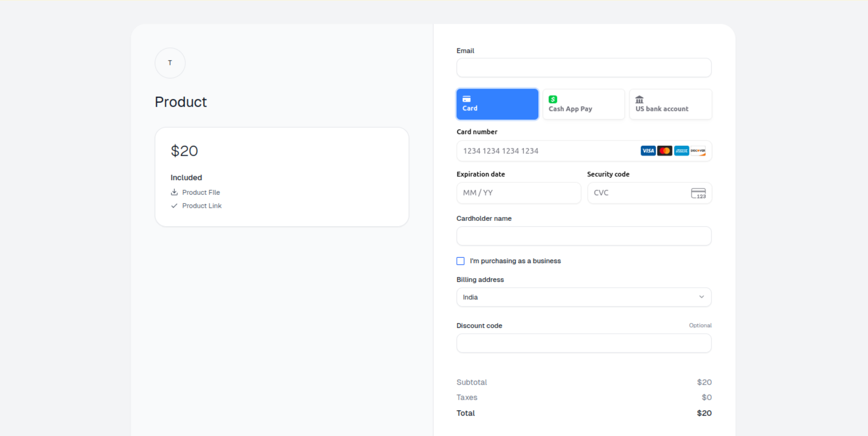This screenshot has height=436, width=868.
Task: Focus the Email input field
Action: click(584, 68)
